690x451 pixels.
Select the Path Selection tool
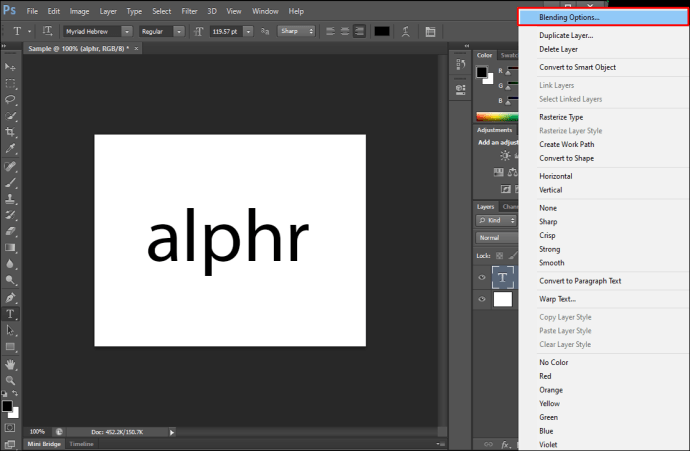[x=10, y=330]
